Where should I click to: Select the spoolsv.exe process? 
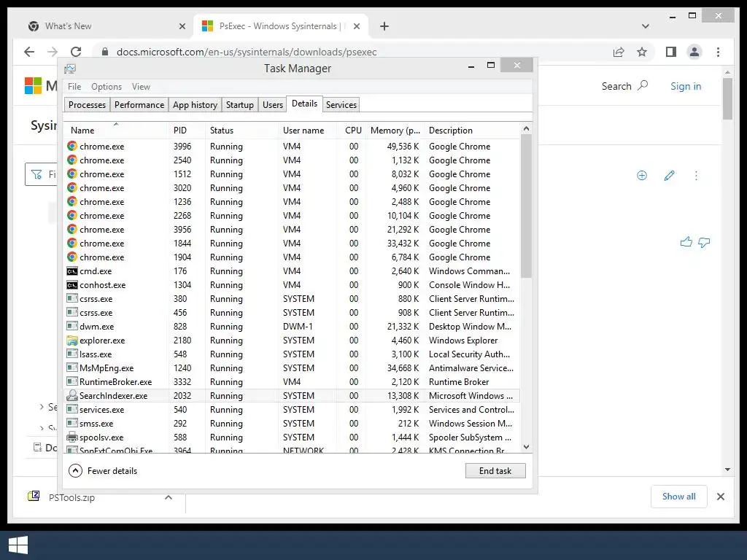[x=292, y=437]
